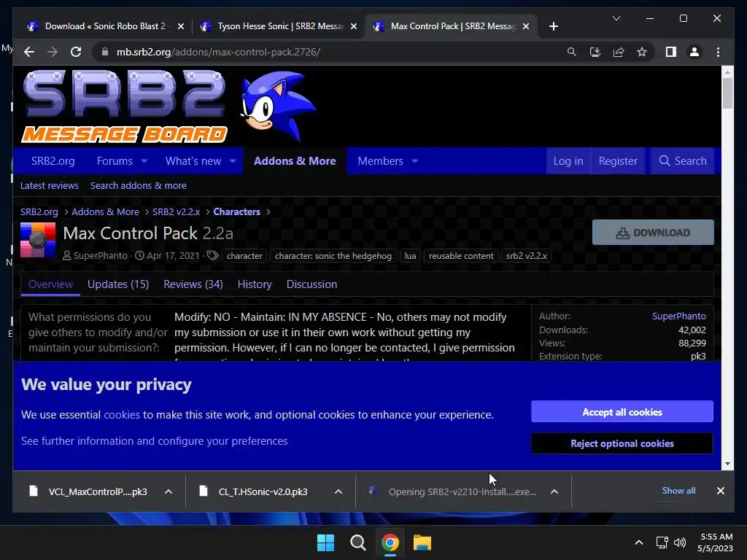Image resolution: width=747 pixels, height=560 pixels.
Task: Click the zoom magnifier icon in address bar
Action: click(x=572, y=52)
